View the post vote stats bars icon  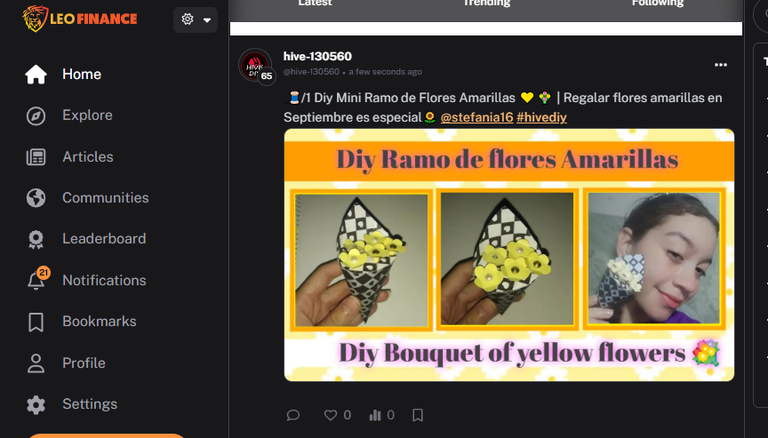click(x=375, y=415)
